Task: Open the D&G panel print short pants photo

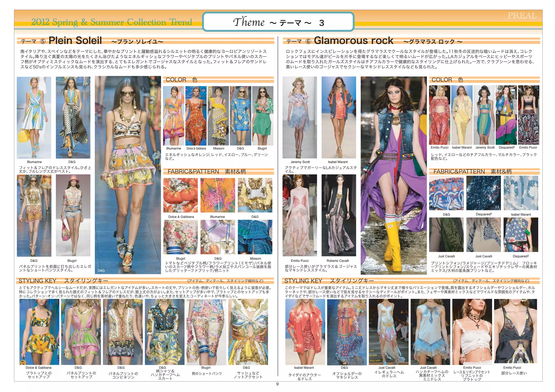Action: [x=34, y=215]
